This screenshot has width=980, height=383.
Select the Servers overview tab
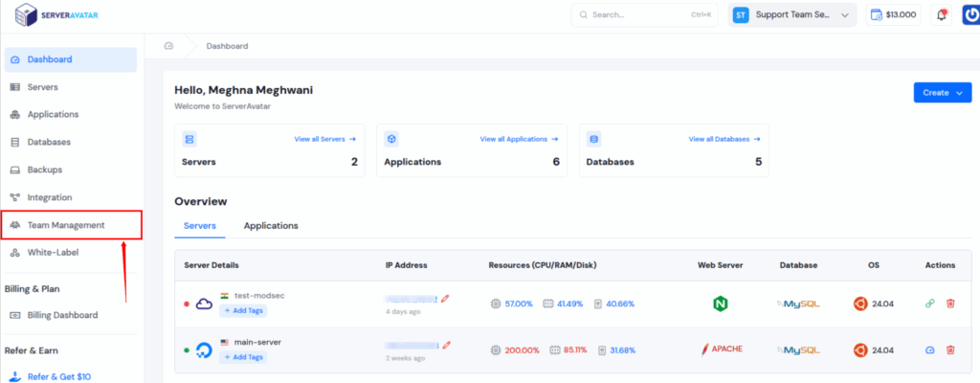coord(199,226)
